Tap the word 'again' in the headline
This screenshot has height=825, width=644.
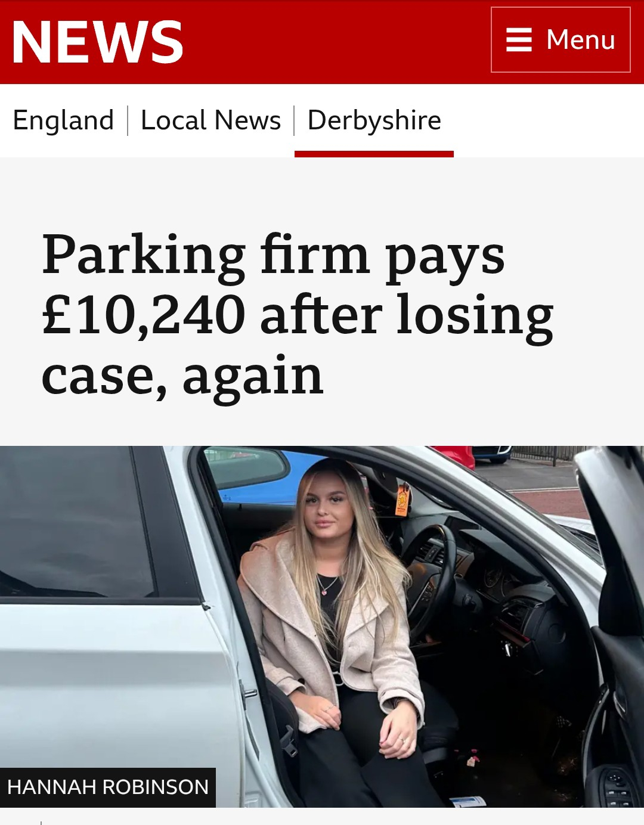(253, 377)
